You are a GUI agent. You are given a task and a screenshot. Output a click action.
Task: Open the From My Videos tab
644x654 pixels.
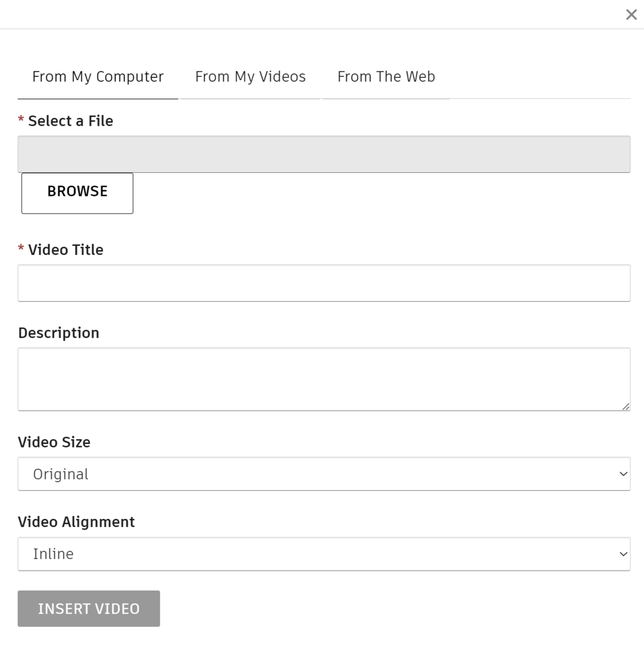coord(250,77)
